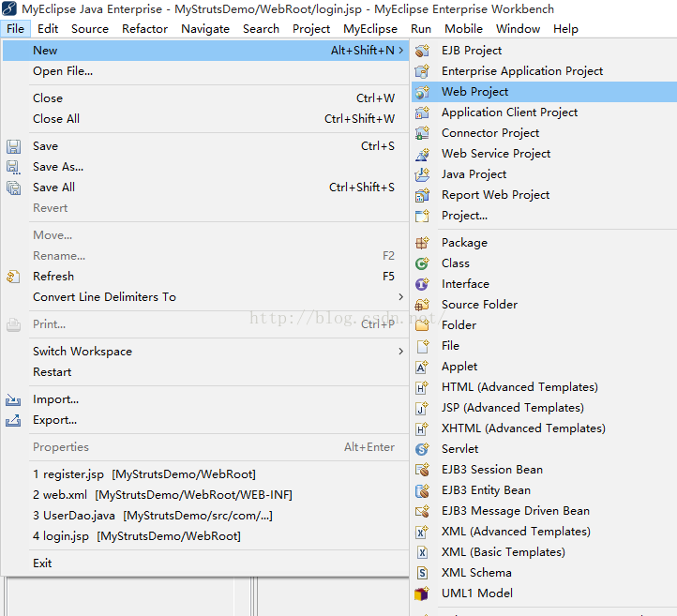Open the Window menu
This screenshot has height=616, width=677.
click(x=518, y=29)
